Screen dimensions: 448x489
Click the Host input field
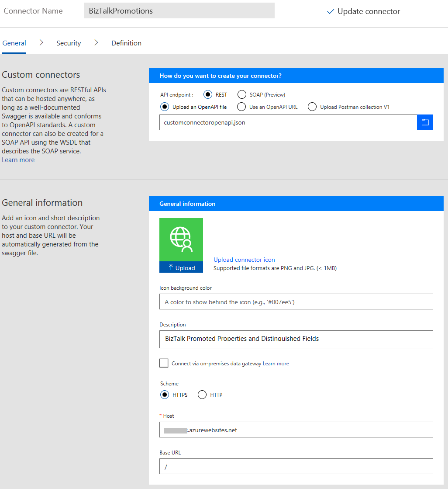point(296,430)
